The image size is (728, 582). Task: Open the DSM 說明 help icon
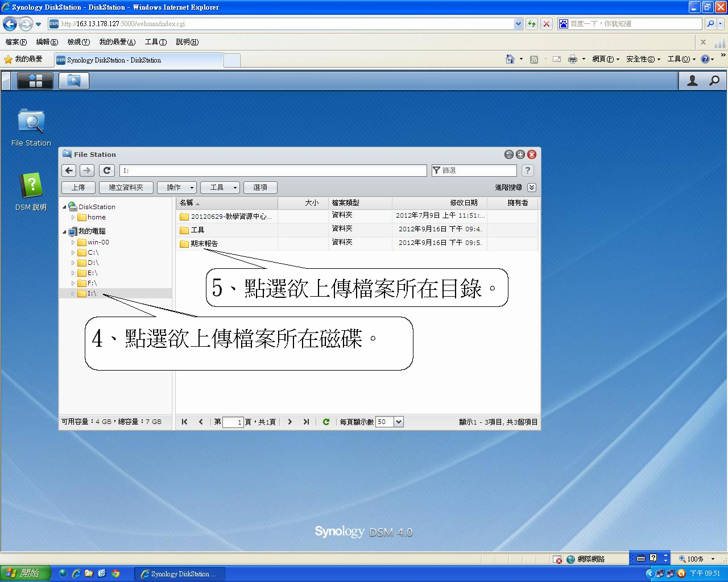point(31,192)
